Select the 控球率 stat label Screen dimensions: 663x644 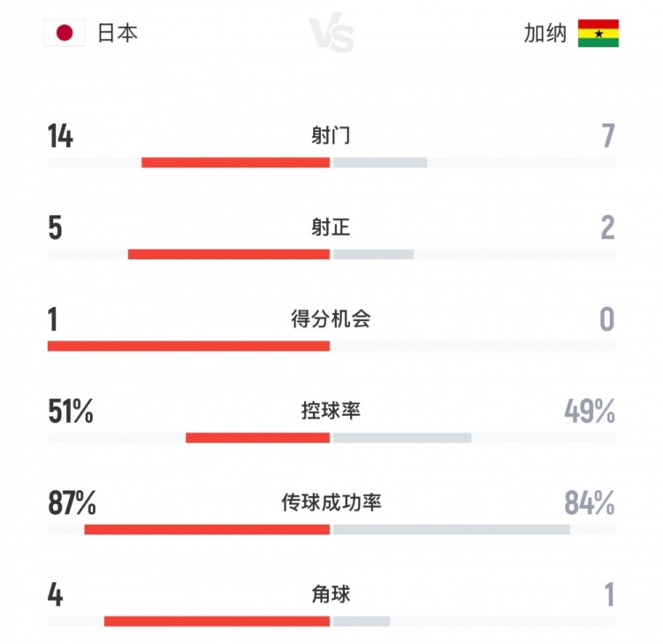331,410
